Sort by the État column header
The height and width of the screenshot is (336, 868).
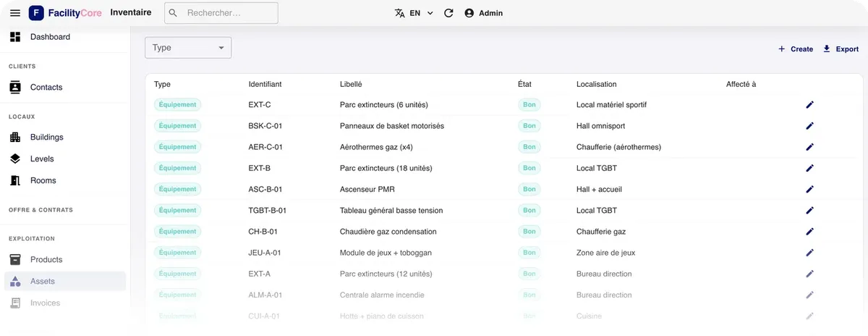click(x=524, y=84)
